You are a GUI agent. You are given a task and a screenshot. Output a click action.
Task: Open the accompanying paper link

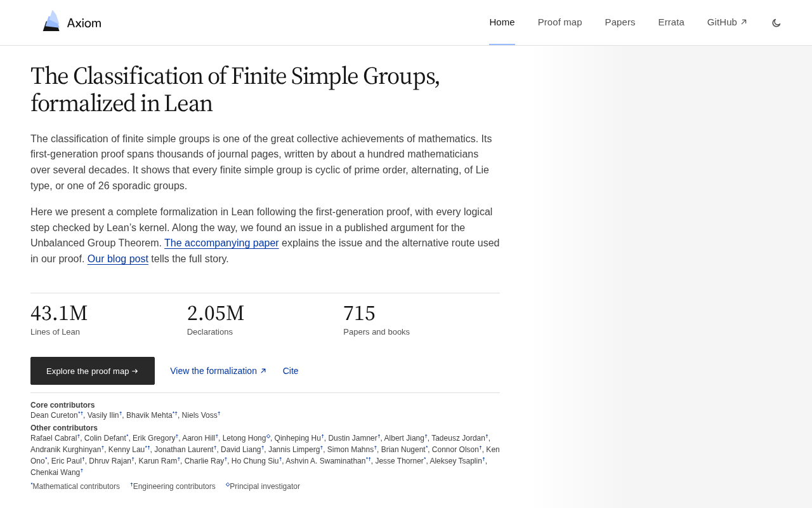click(221, 243)
